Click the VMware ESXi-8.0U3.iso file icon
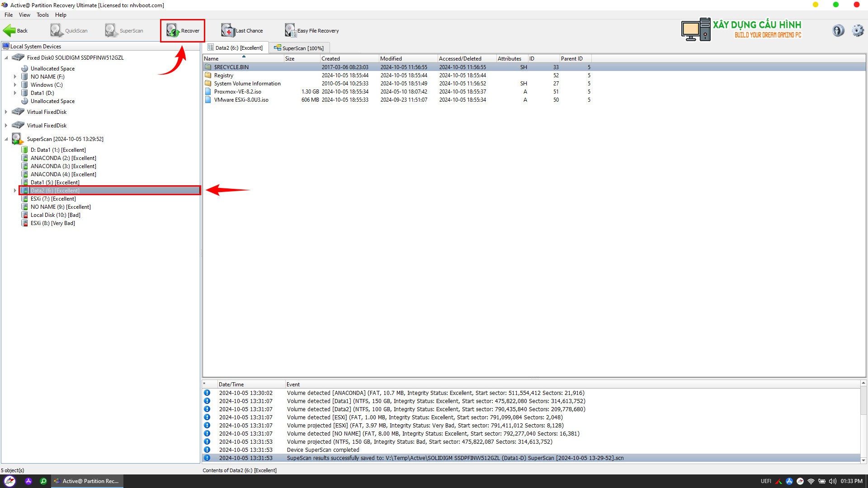Image resolution: width=868 pixels, height=488 pixels. pyautogui.click(x=208, y=99)
